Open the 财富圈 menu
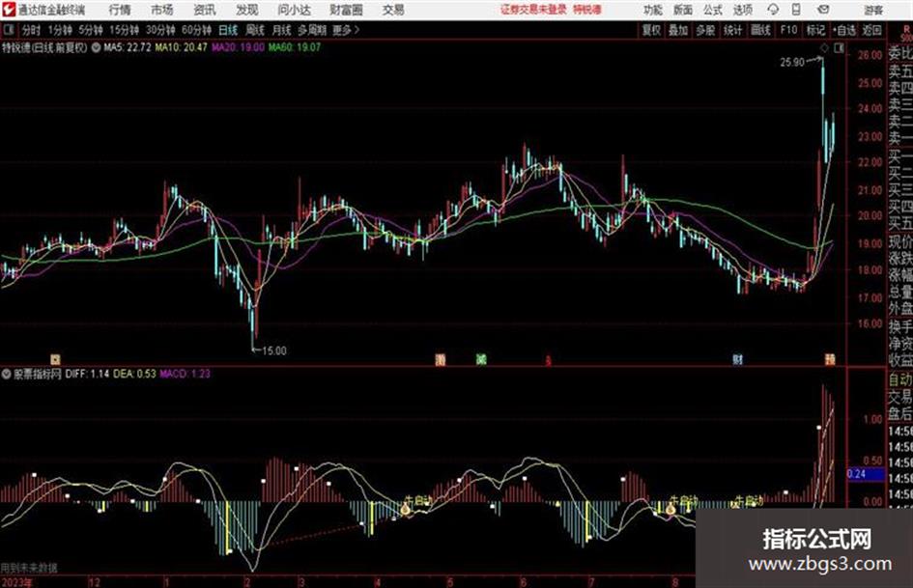 346,10
